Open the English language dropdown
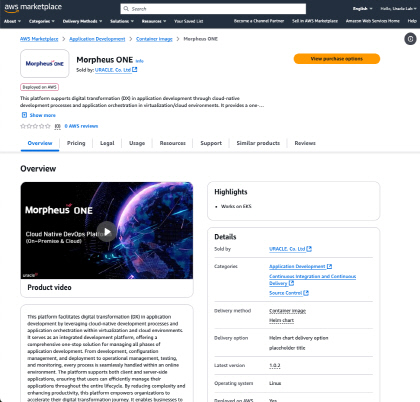Screen dimensions: 420x402 click(x=363, y=9)
